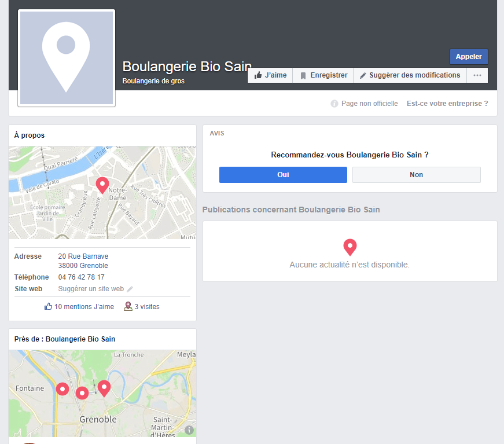Click the À propos section header
Viewport: 504px width, 444px height.
tap(30, 135)
